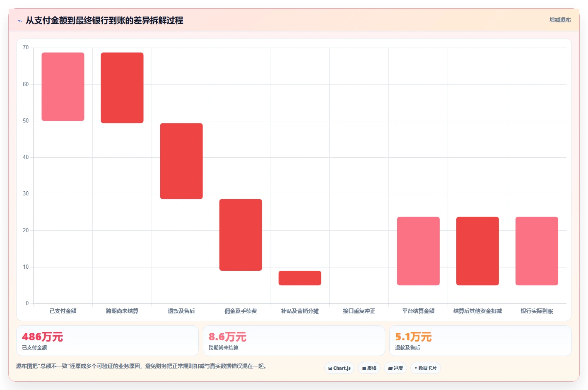The height and width of the screenshot is (390, 588).
Task: Click the 已支付金额 caption under 486万元
Action: (34, 348)
